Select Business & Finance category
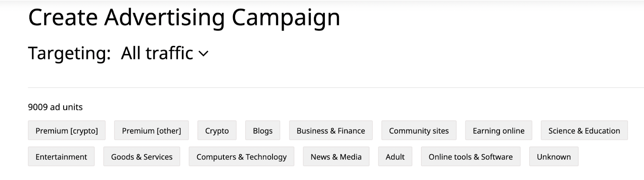The height and width of the screenshot is (180, 644). tap(331, 131)
